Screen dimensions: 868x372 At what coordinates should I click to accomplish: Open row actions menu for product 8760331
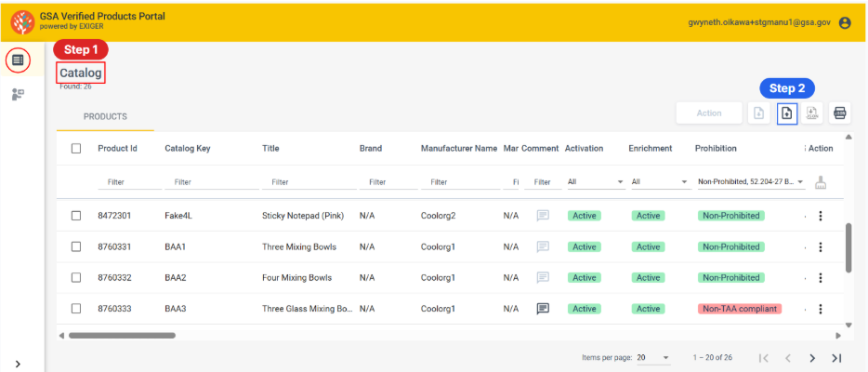(821, 246)
